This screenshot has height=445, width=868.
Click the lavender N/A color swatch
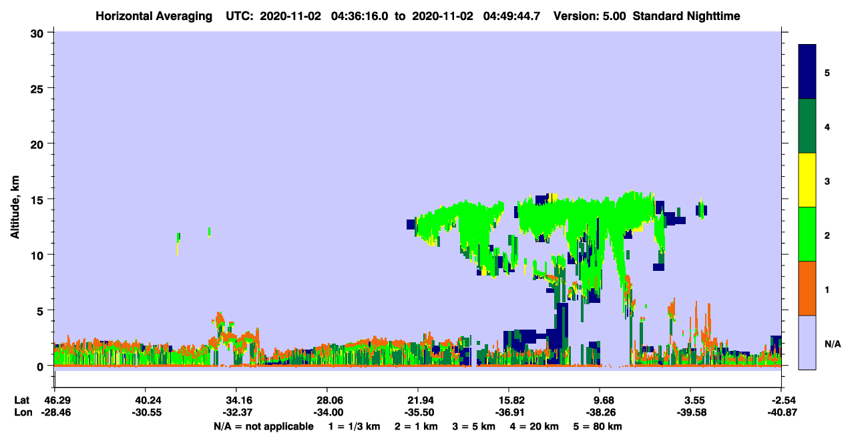(x=807, y=342)
